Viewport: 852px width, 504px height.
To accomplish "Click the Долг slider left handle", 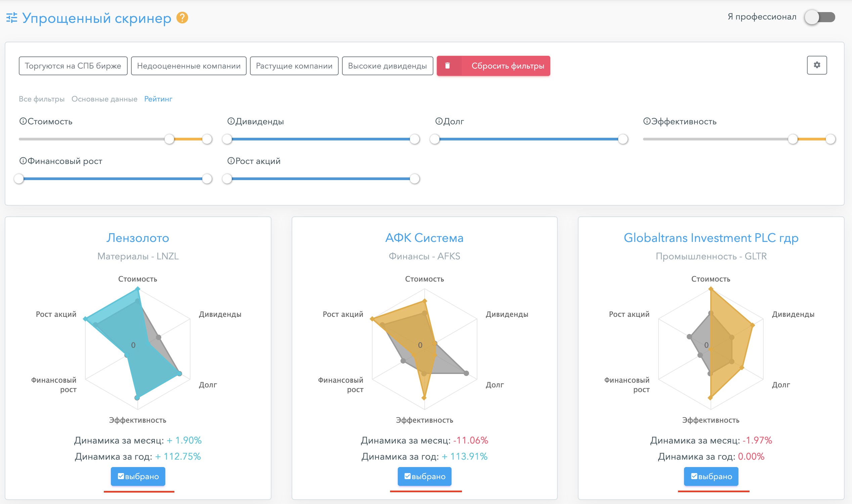I will click(x=435, y=139).
